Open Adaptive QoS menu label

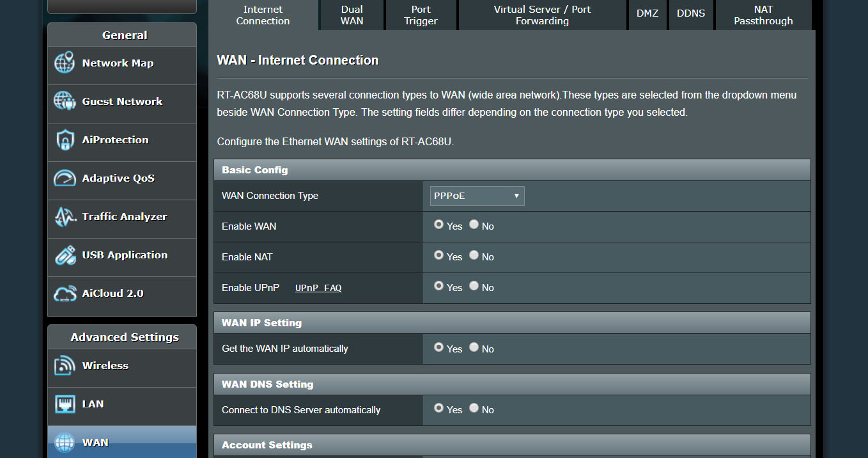pyautogui.click(x=118, y=178)
